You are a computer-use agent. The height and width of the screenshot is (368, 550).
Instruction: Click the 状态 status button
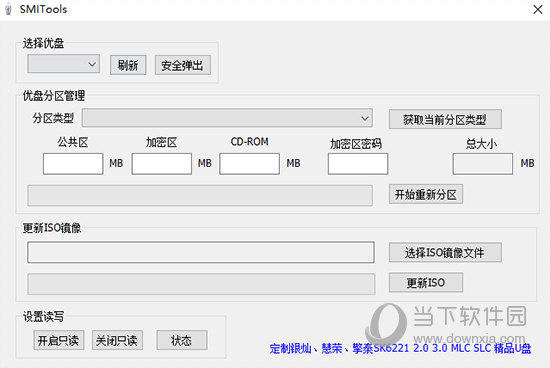tap(182, 340)
